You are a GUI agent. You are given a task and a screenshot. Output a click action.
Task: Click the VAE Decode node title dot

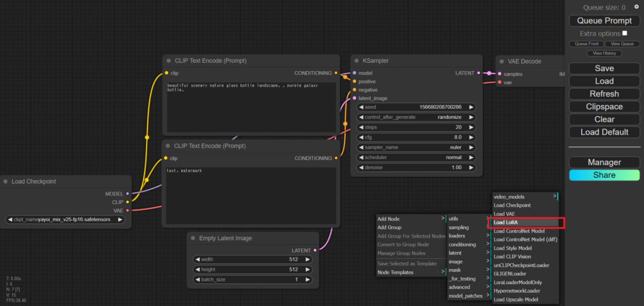coord(503,61)
